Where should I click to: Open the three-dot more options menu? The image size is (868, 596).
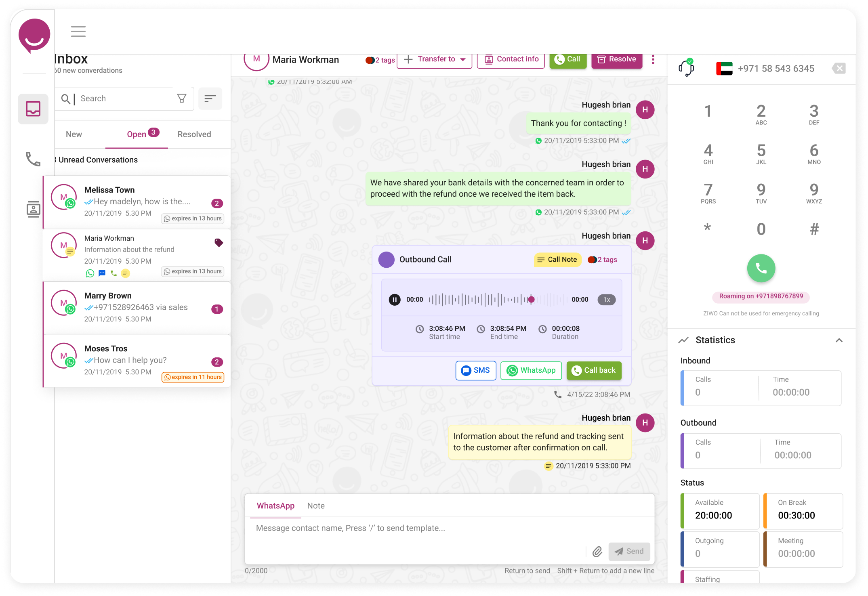tap(653, 60)
